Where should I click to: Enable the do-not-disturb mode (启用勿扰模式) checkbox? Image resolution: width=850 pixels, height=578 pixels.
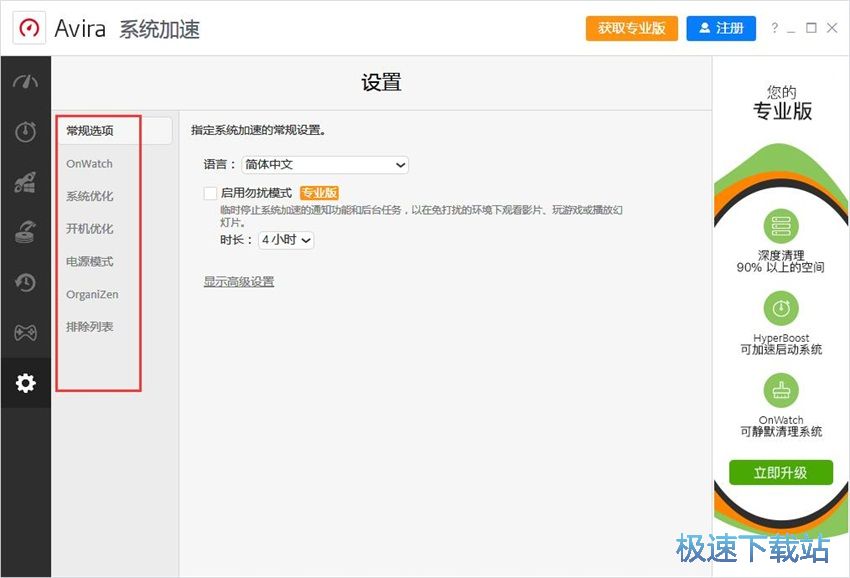pos(210,193)
